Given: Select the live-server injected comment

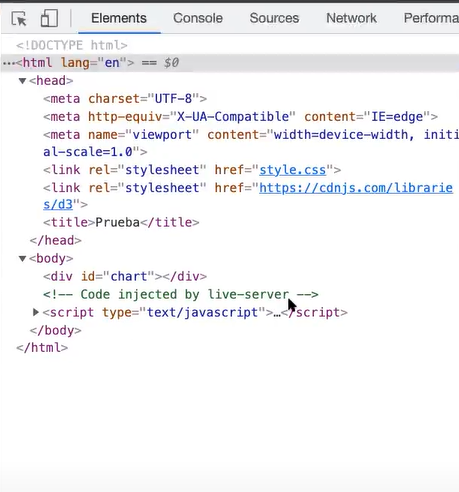Looking at the screenshot, I should pos(181,294).
